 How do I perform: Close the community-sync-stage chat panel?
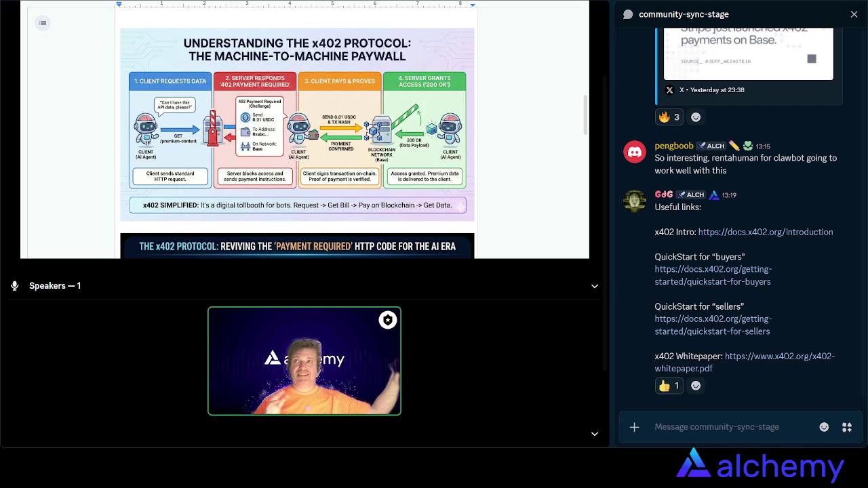click(x=854, y=14)
